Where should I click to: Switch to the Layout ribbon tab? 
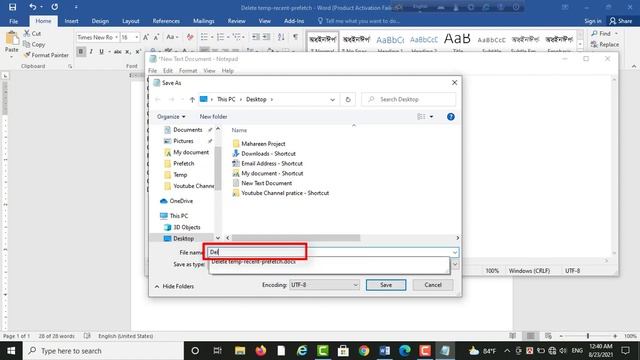click(131, 21)
